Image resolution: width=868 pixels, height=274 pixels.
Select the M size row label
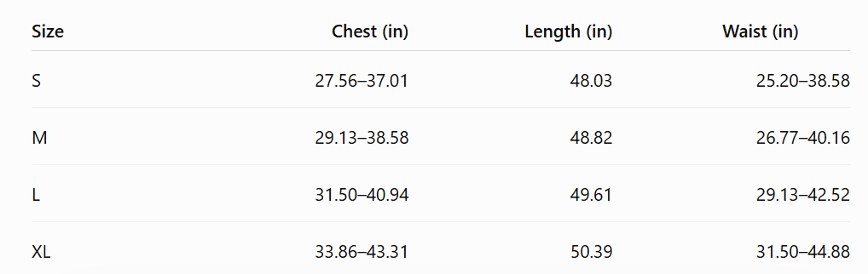point(39,138)
